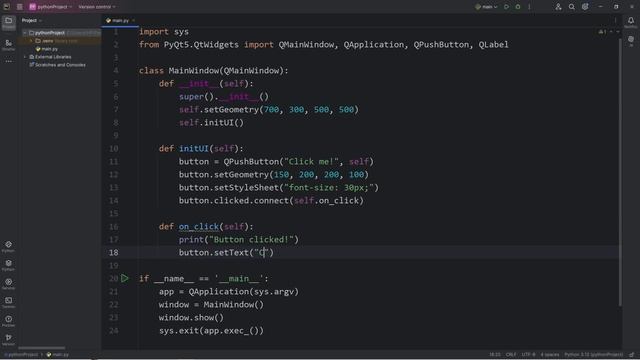Viewport: 640px width, 360px height.
Task: Click 'import sys' on line 1
Action: tap(164, 31)
